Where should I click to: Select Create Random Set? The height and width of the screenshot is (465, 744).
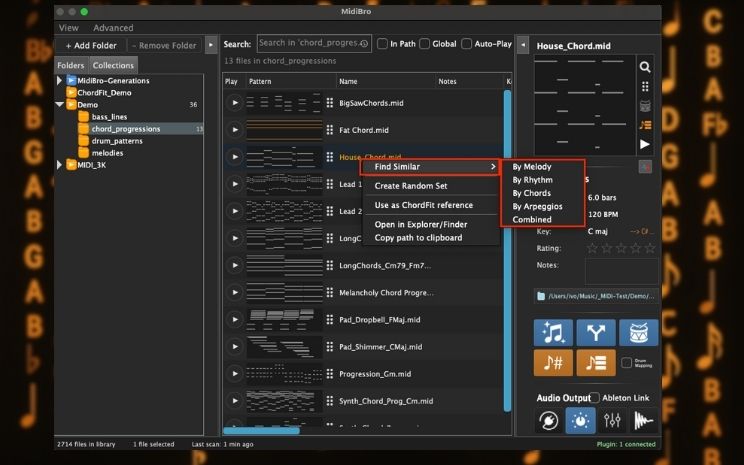tap(411, 186)
